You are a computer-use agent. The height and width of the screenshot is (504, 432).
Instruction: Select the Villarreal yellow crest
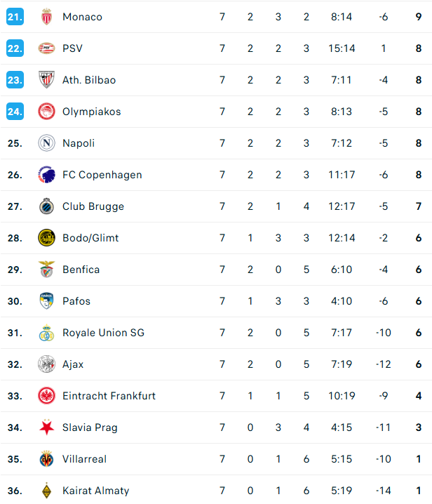click(46, 459)
